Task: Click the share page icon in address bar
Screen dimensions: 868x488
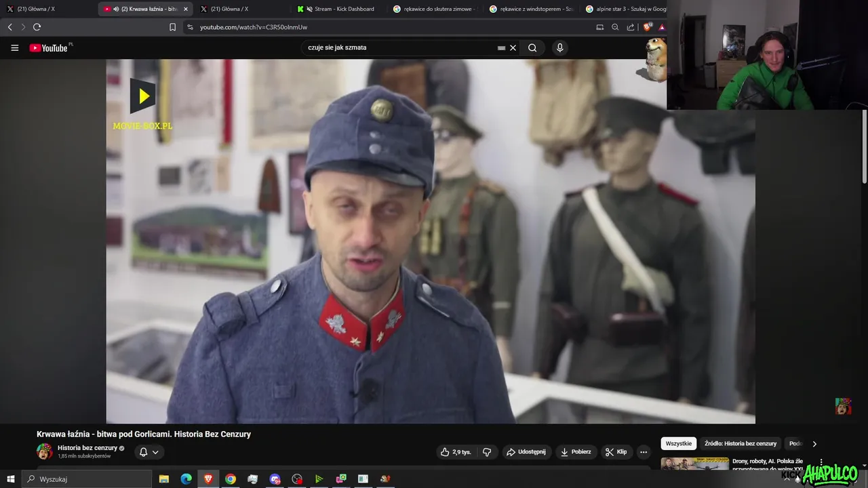Action: click(x=631, y=27)
